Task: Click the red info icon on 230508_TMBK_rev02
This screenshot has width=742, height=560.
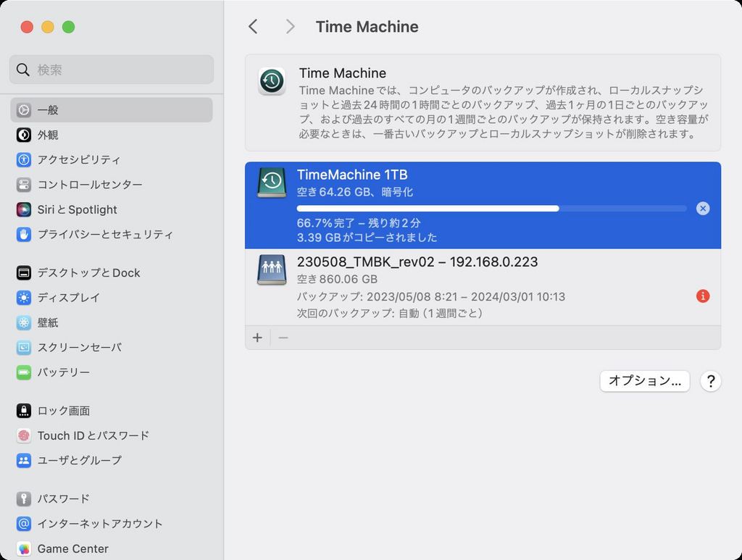Action: click(703, 296)
